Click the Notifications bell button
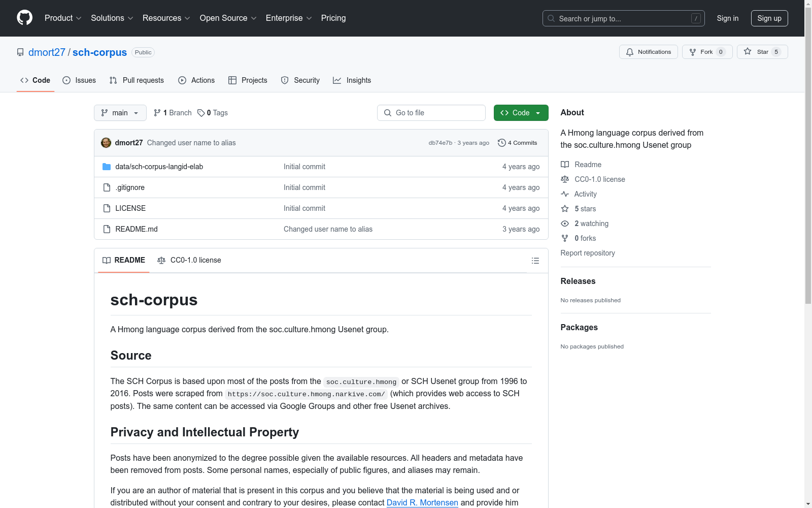Screen dimensions: 812x508 coord(648,52)
